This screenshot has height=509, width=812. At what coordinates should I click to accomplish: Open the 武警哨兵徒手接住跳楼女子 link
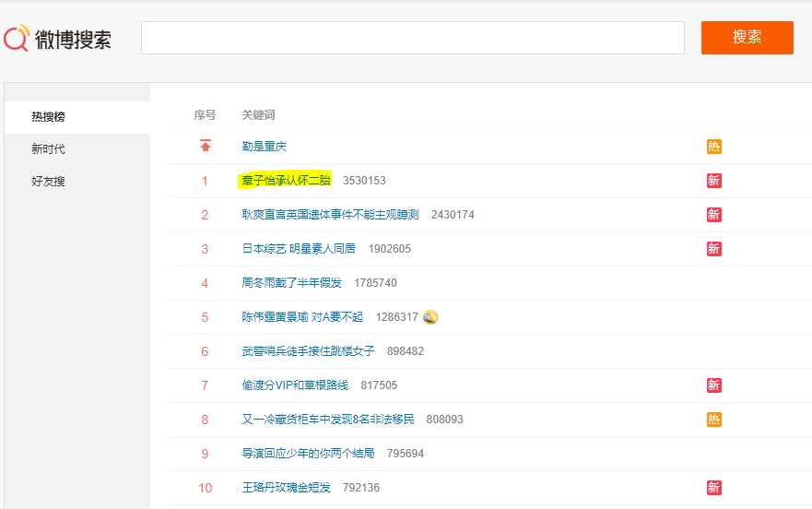point(308,351)
